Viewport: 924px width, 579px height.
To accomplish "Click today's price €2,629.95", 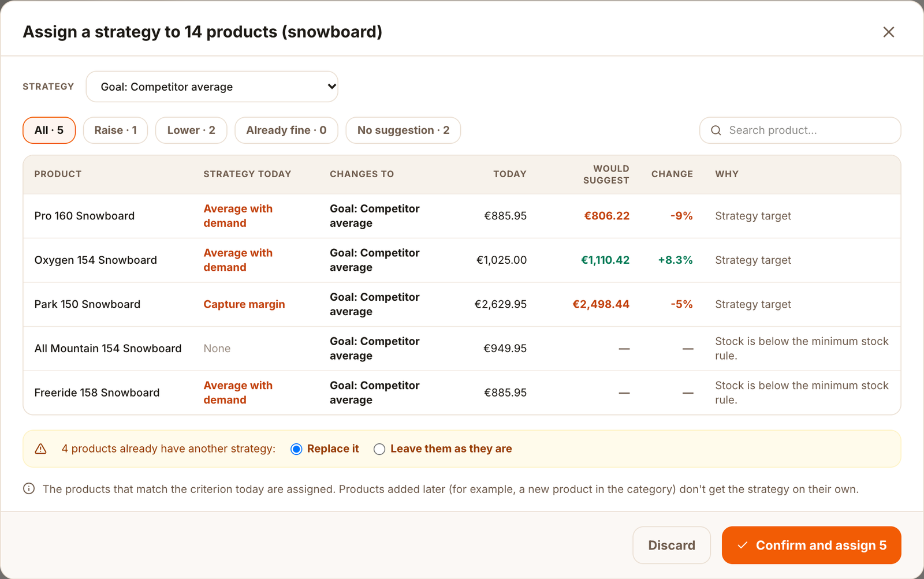I will [500, 304].
